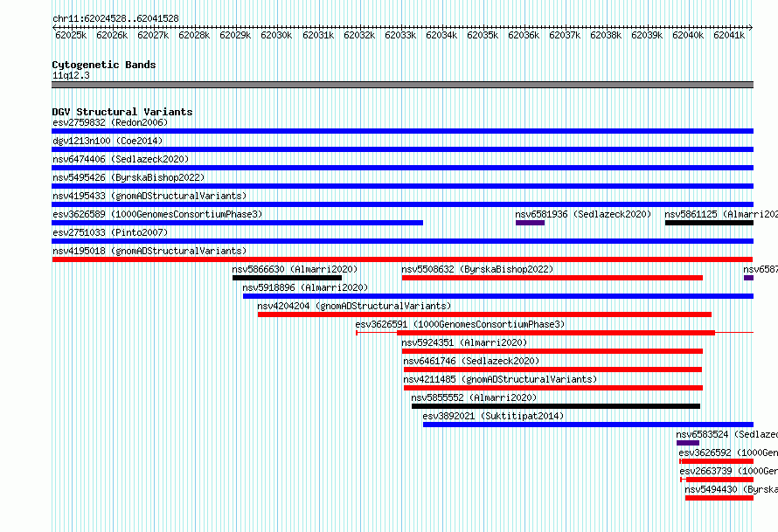778x532 pixels.
Task: Click 62039k on the ruler
Action: coord(647,35)
